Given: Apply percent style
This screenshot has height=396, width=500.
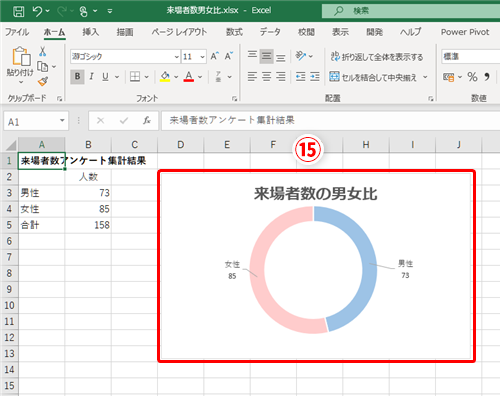Looking at the screenshot, I should tap(472, 77).
